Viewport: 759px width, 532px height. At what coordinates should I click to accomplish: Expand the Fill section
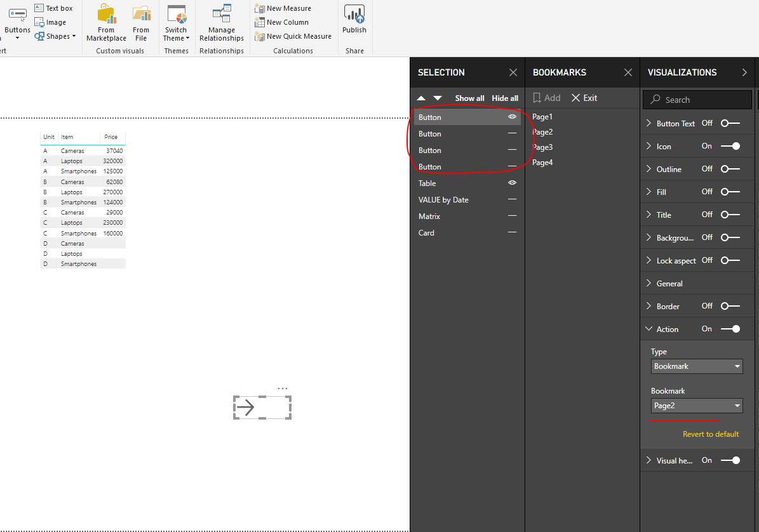648,192
